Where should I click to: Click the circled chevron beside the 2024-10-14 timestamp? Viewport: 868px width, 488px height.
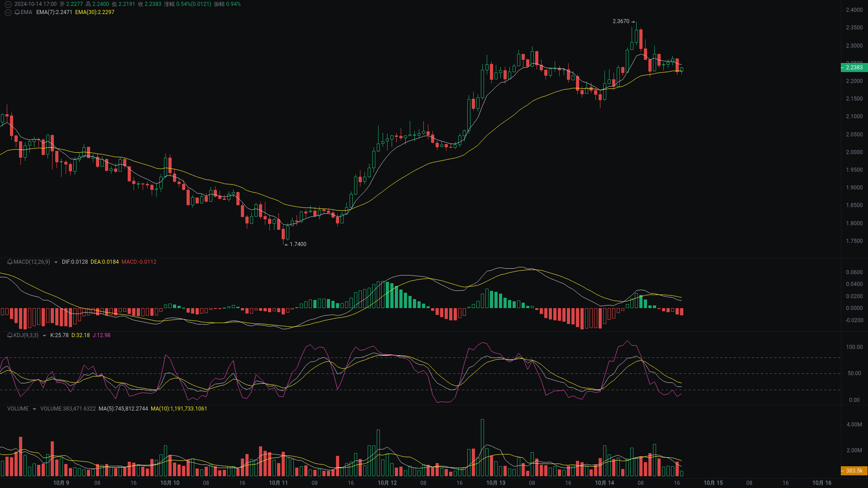tap(7, 4)
